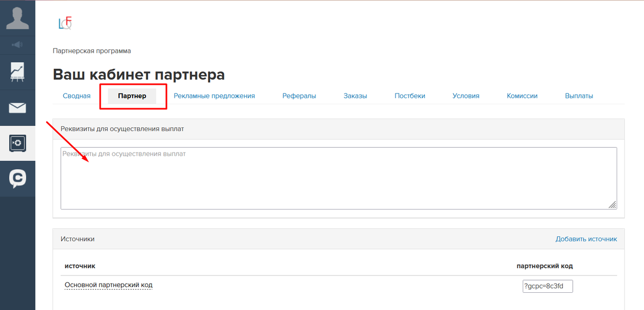Go to the Рефералы tab
Viewport: 644px width, 310px height.
tap(299, 96)
